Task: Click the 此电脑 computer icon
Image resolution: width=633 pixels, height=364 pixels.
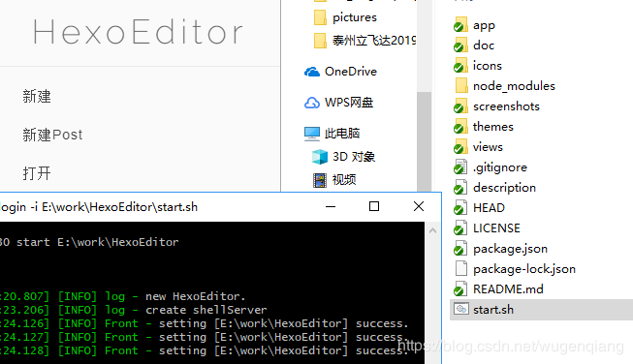Action: point(312,134)
